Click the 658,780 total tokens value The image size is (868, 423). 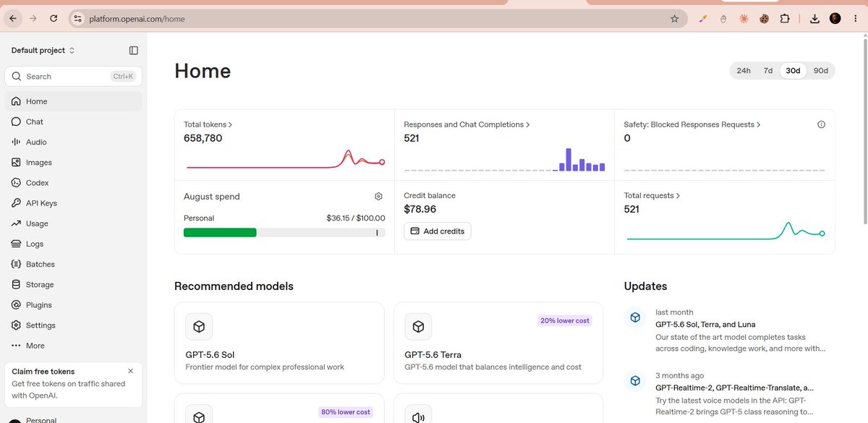pos(203,138)
